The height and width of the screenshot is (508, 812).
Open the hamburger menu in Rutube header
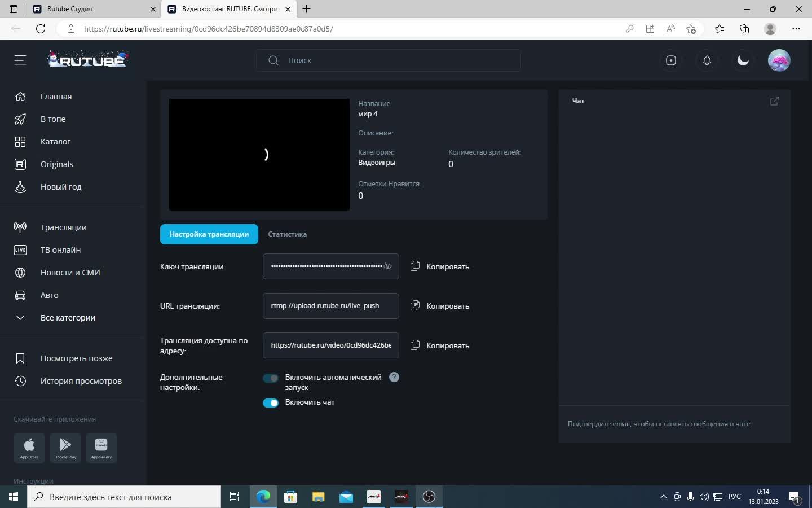[20, 60]
